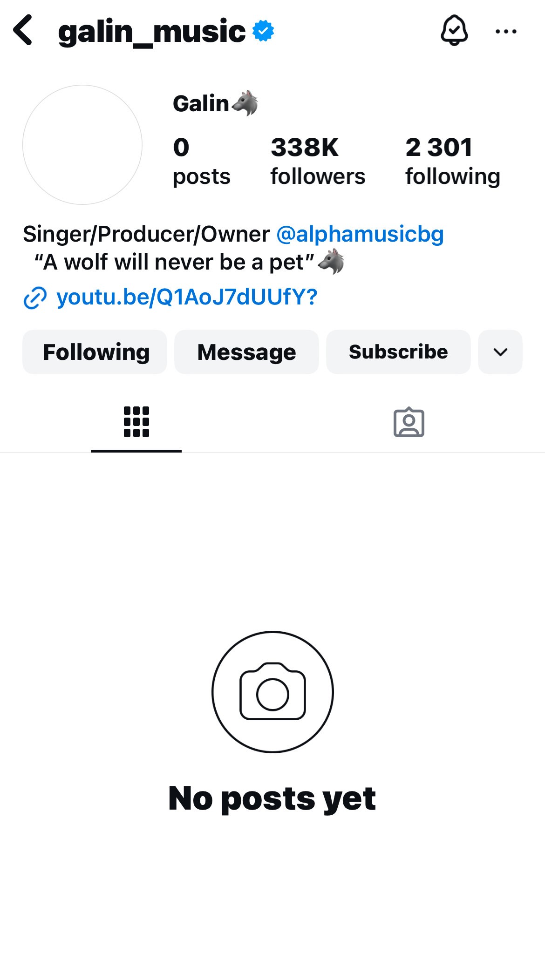View the 338K followers list
The width and height of the screenshot is (545, 980).
tap(318, 161)
